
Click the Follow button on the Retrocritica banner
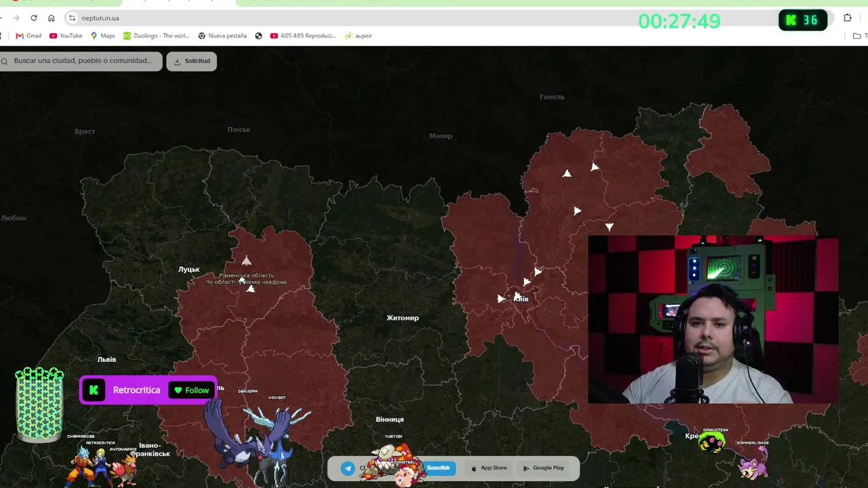191,390
